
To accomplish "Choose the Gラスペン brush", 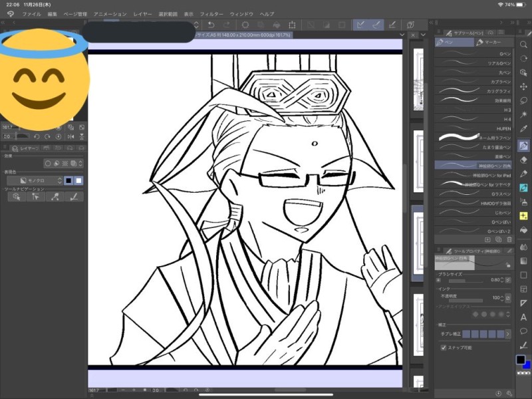I will pyautogui.click(x=473, y=194).
